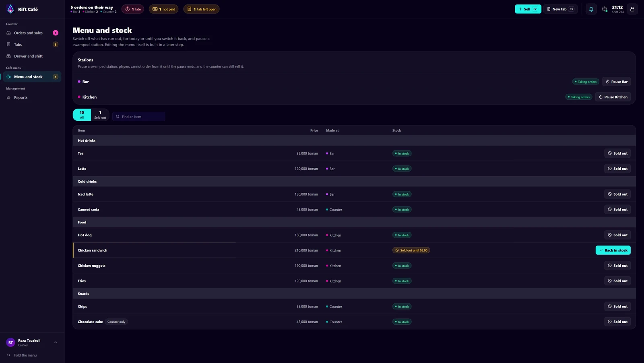Mark Chips as sold out

coord(617,306)
